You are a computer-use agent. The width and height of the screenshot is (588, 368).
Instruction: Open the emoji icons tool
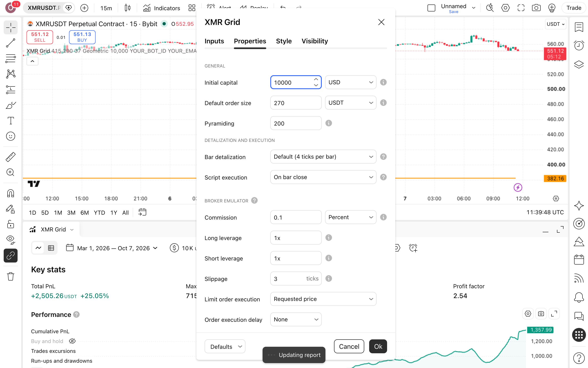pyautogui.click(x=10, y=136)
